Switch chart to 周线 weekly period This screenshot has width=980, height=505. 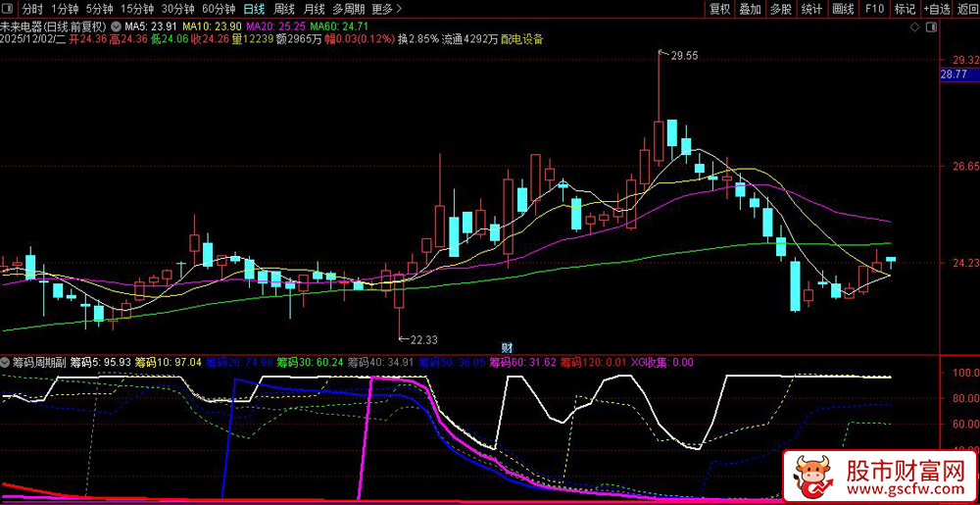(284, 9)
